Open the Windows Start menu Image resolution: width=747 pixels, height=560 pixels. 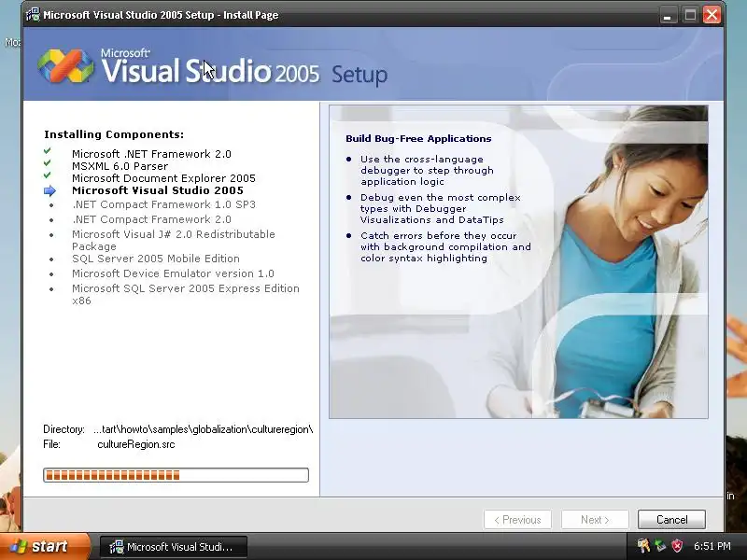[x=45, y=546]
